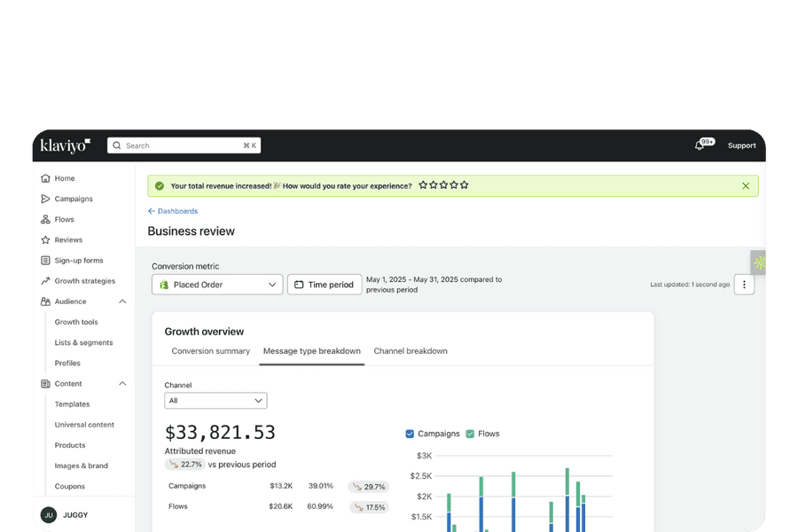The image size is (798, 532).
Task: Toggle the Flows chart checkbox
Action: coord(470,434)
